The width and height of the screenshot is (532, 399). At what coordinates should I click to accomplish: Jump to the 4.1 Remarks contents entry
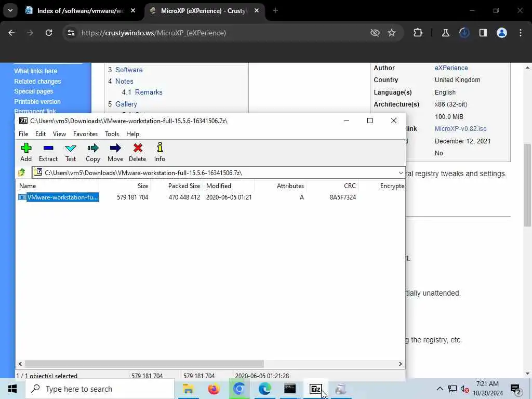tap(142, 92)
